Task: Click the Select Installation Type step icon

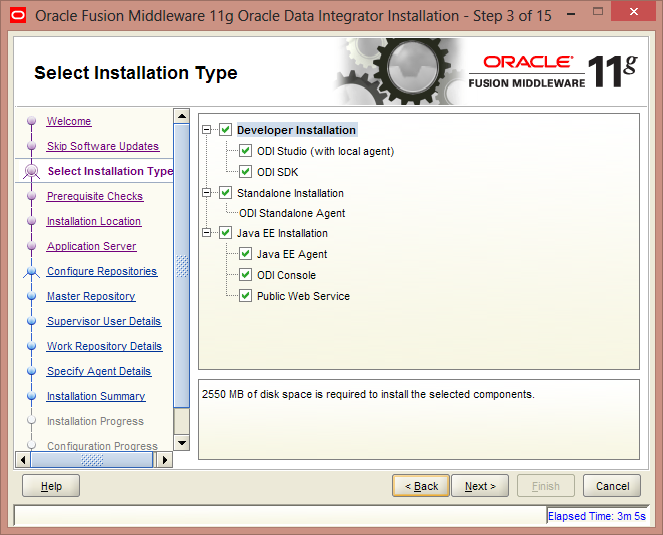Action: click(31, 172)
